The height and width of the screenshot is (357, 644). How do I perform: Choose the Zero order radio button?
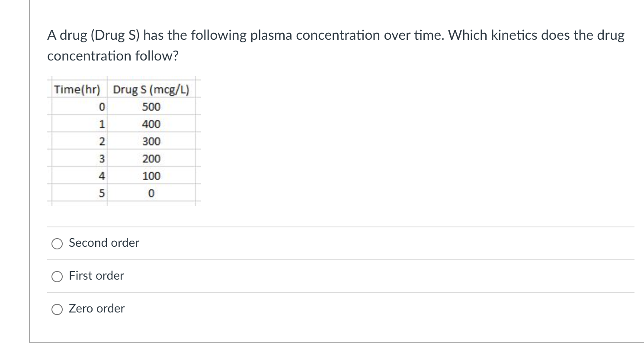(x=58, y=309)
